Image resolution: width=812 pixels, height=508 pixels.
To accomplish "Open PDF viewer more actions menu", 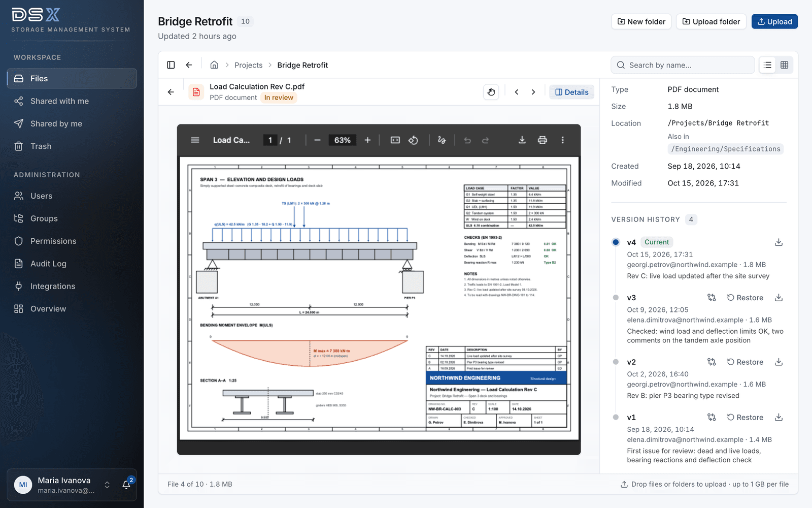I will (563, 140).
